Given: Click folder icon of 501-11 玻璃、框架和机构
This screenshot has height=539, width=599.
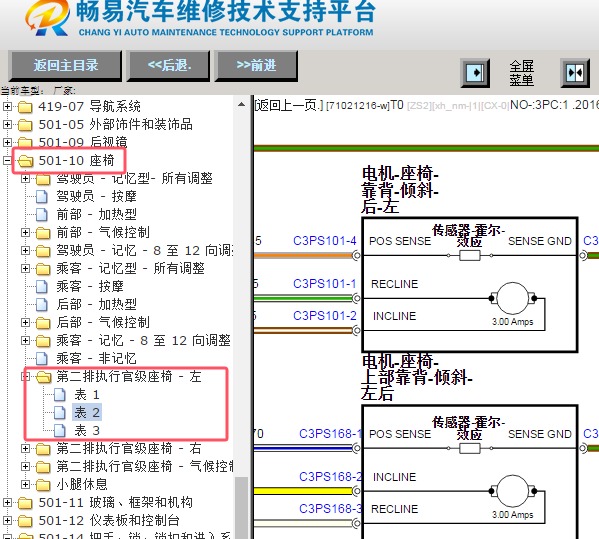Looking at the screenshot, I should 25,503.
